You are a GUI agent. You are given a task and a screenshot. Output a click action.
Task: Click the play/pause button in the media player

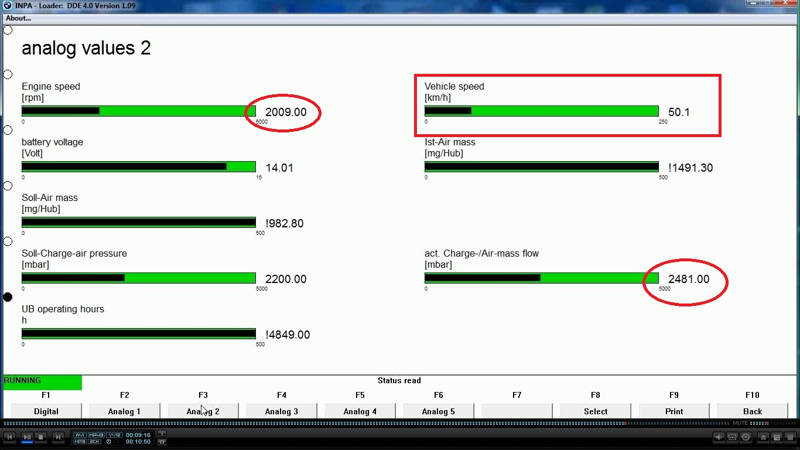[x=25, y=437]
